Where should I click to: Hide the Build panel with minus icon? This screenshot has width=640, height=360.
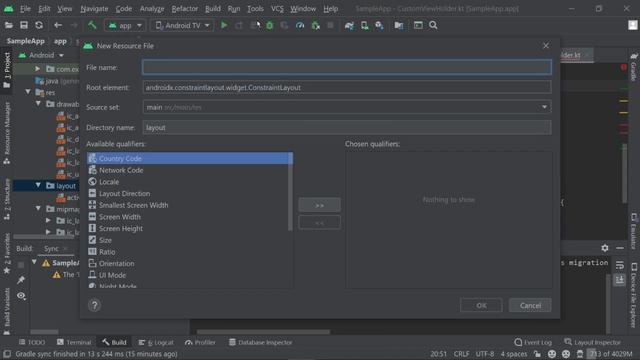[620, 248]
